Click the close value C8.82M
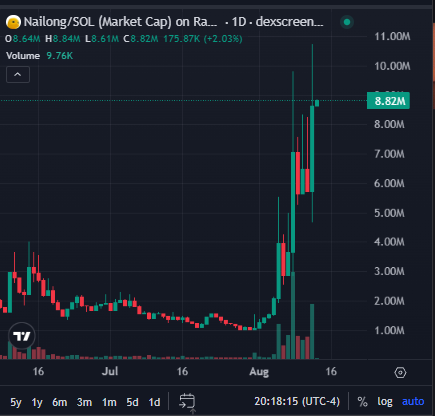The height and width of the screenshot is (416, 435). click(x=141, y=39)
